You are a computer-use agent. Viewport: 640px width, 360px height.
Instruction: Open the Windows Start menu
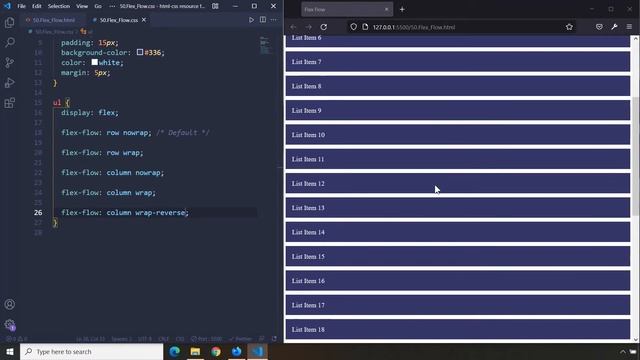tap(10, 351)
